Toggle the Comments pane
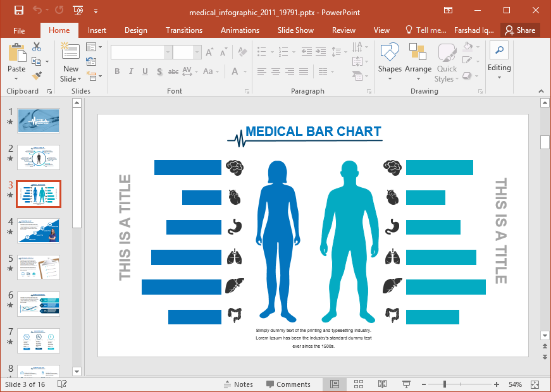 point(288,384)
